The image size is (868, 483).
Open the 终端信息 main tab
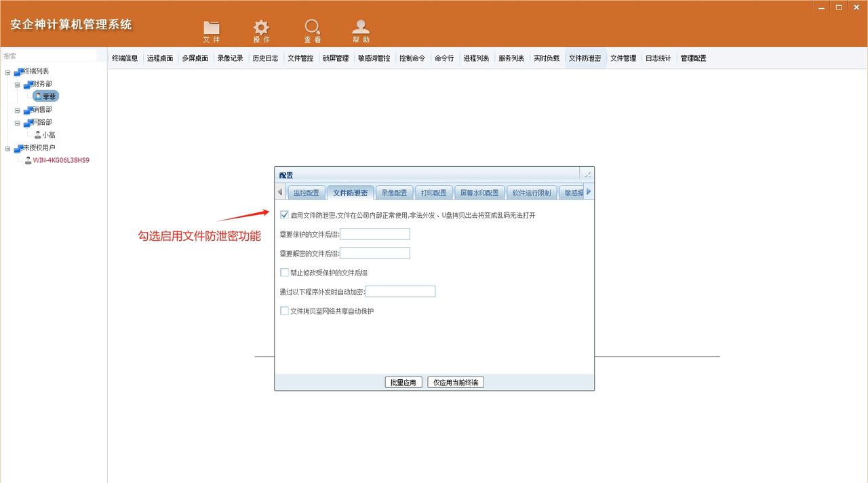[x=125, y=58]
